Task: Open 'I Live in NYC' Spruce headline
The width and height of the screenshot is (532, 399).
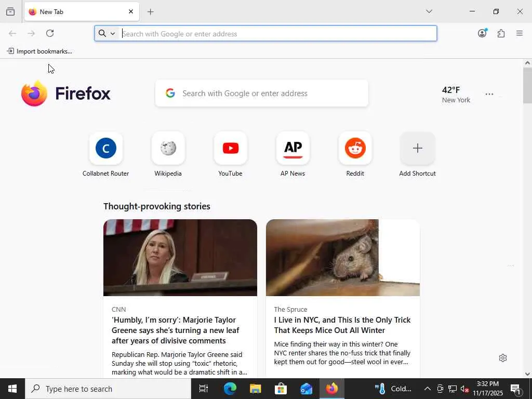Action: pyautogui.click(x=342, y=325)
